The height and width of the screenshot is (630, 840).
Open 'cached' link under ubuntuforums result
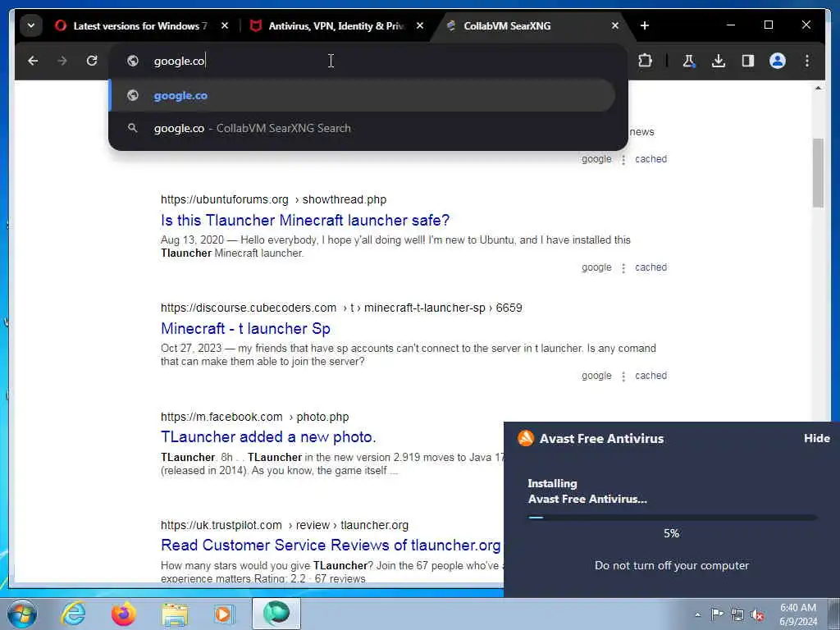point(651,267)
